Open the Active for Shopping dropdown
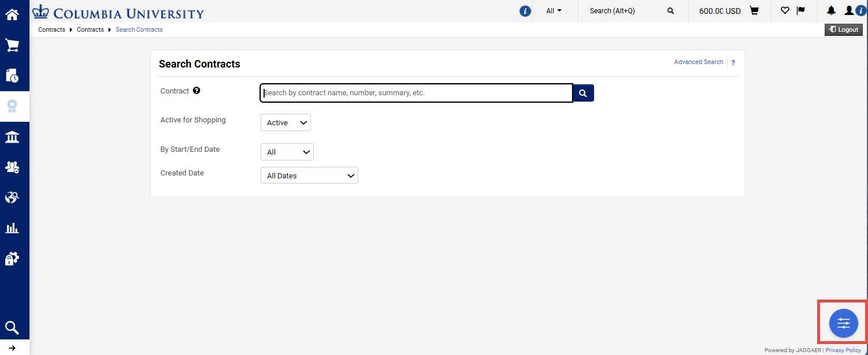Image resolution: width=868 pixels, height=355 pixels. [x=285, y=123]
